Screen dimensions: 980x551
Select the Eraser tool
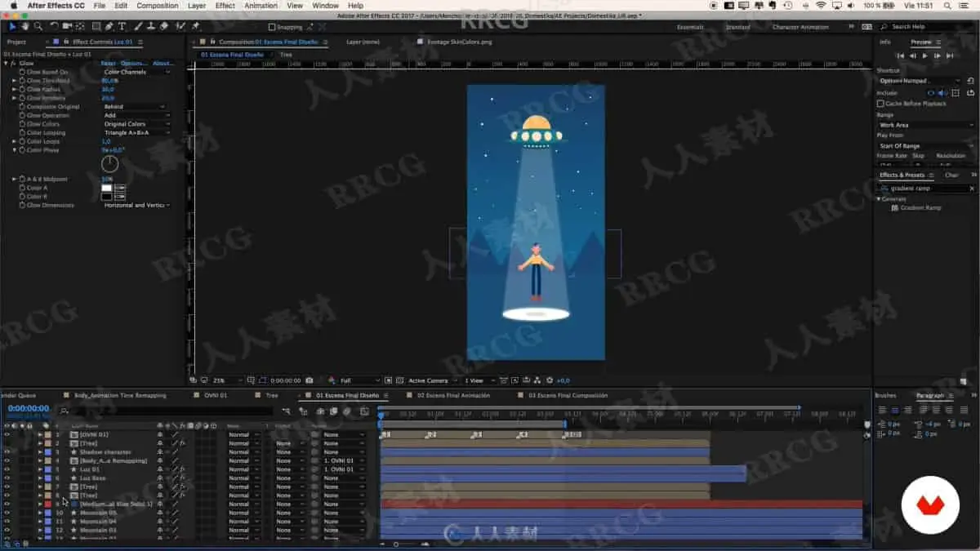(164, 26)
